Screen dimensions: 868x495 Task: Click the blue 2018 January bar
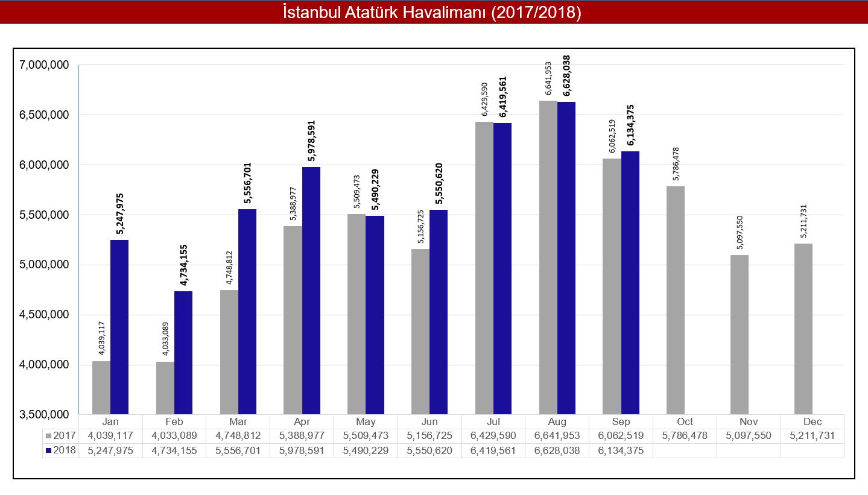pyautogui.click(x=119, y=327)
